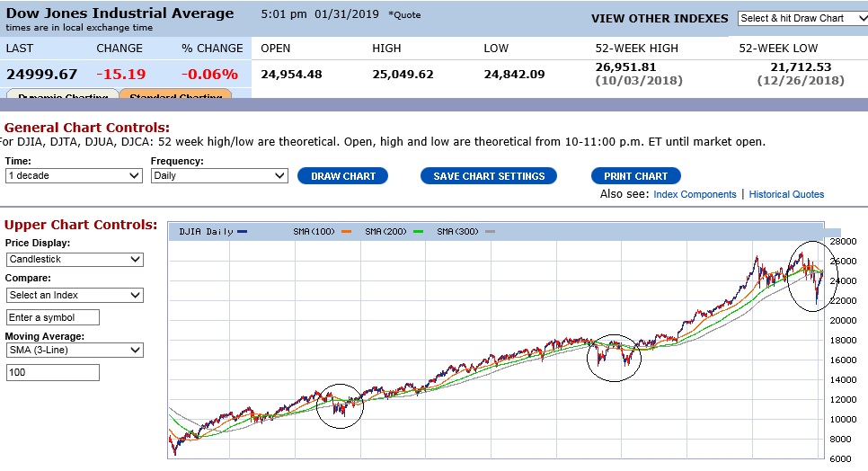Viewport: 868px width, 471px height.
Task: Click the moving average period field containing 100
Action: (x=53, y=372)
